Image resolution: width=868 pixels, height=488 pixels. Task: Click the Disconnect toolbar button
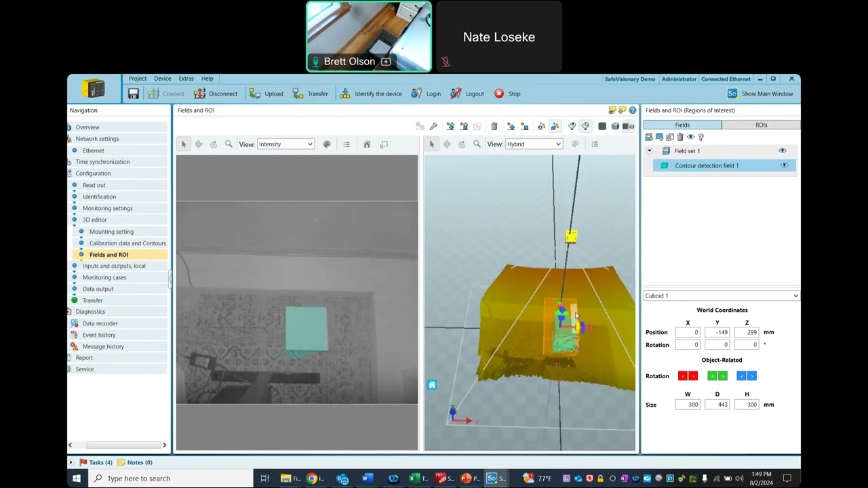pos(216,94)
